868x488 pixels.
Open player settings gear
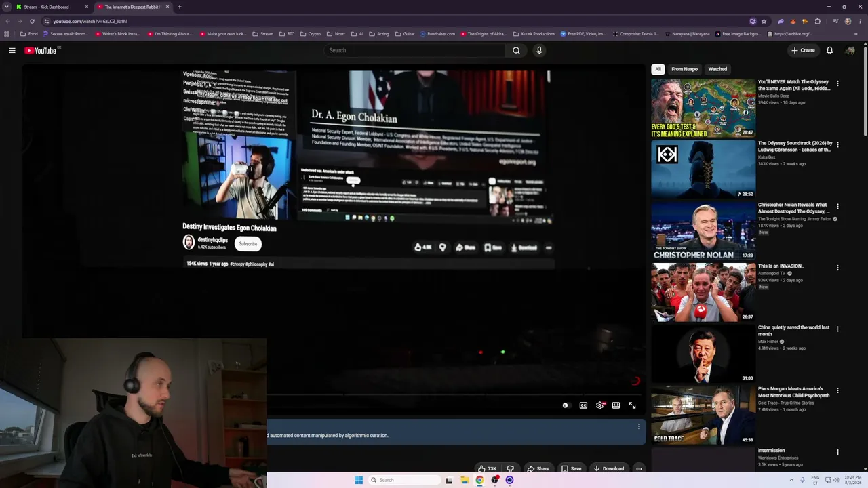click(x=600, y=405)
